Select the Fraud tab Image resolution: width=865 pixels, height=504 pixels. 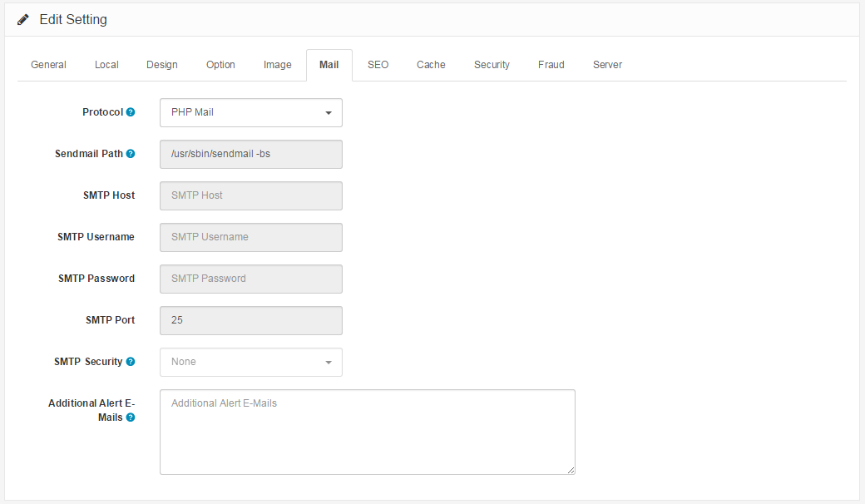click(x=551, y=64)
